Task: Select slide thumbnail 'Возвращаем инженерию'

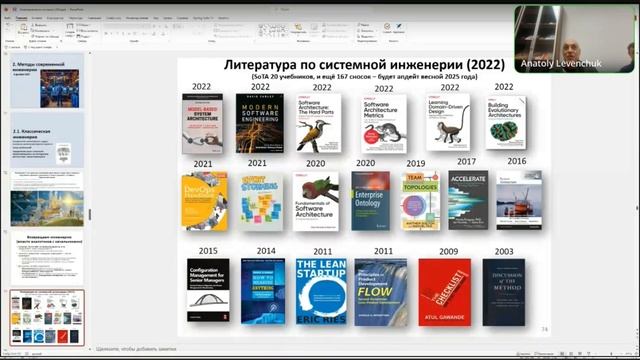Action: point(47,258)
